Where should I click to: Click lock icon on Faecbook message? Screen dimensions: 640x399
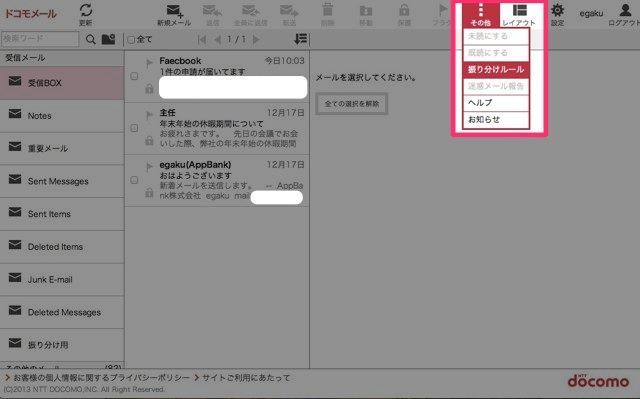(149, 88)
